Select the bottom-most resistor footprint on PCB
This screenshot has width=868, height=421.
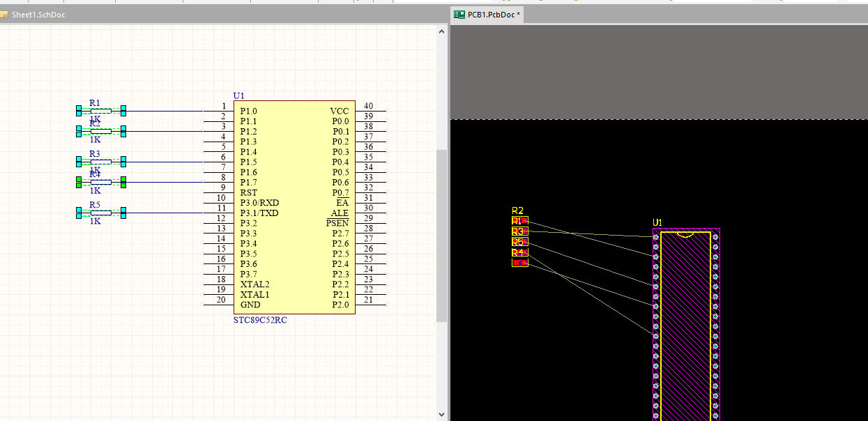(x=520, y=263)
